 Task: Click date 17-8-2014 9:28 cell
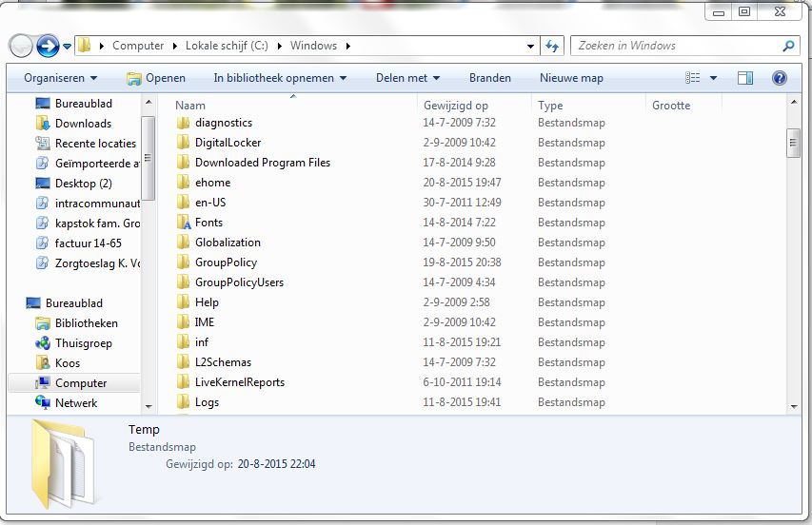(459, 163)
